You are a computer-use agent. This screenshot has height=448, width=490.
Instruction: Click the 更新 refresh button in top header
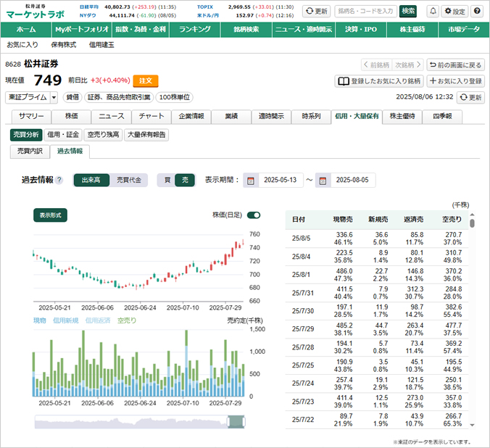pyautogui.click(x=316, y=12)
